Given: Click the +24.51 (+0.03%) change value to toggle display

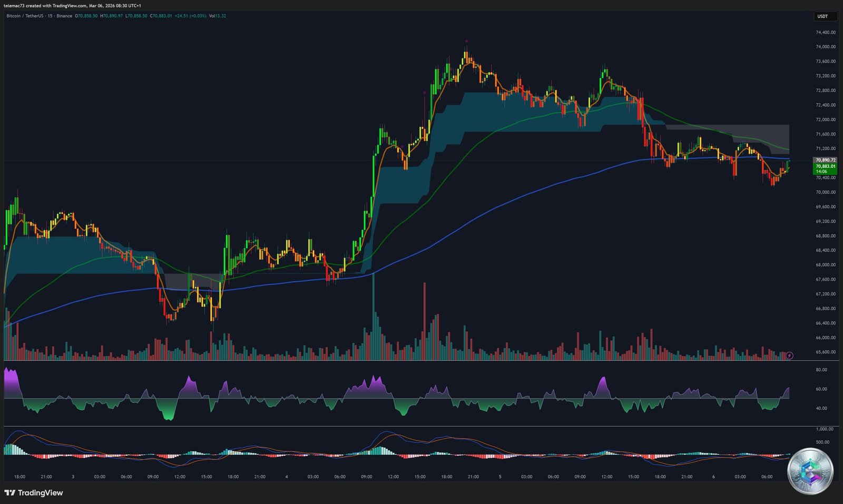Looking at the screenshot, I should pos(192,16).
